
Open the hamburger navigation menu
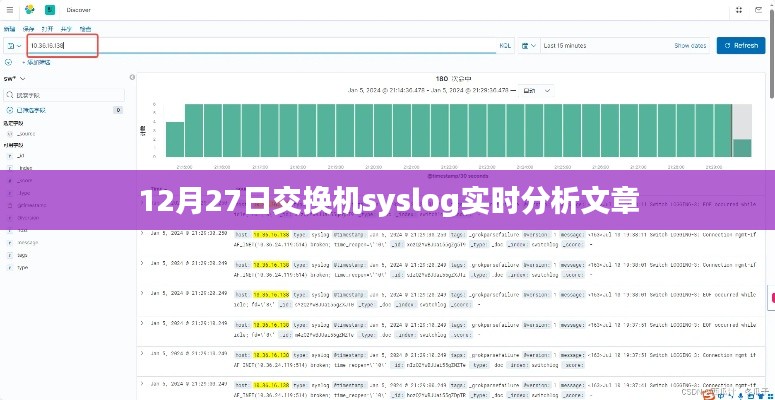tap(9, 10)
